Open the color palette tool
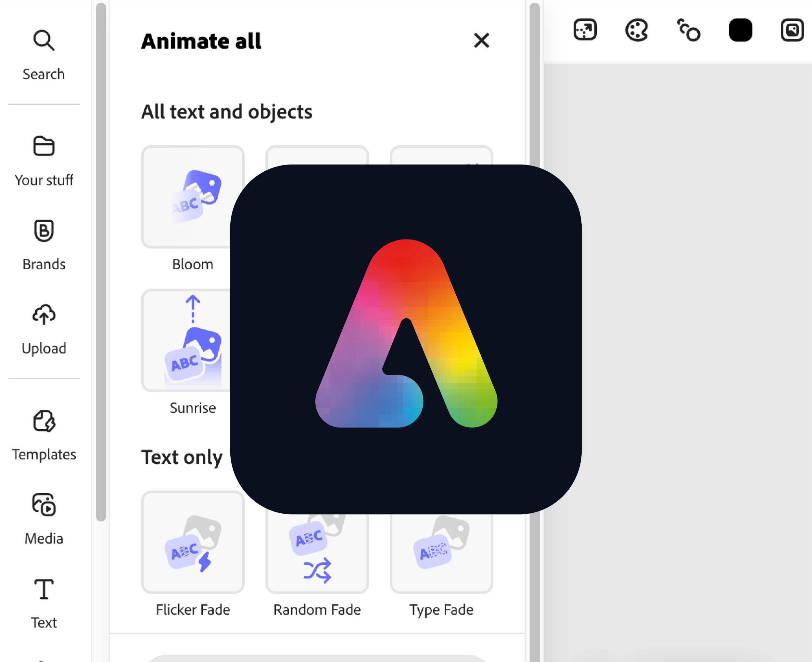 tap(637, 29)
